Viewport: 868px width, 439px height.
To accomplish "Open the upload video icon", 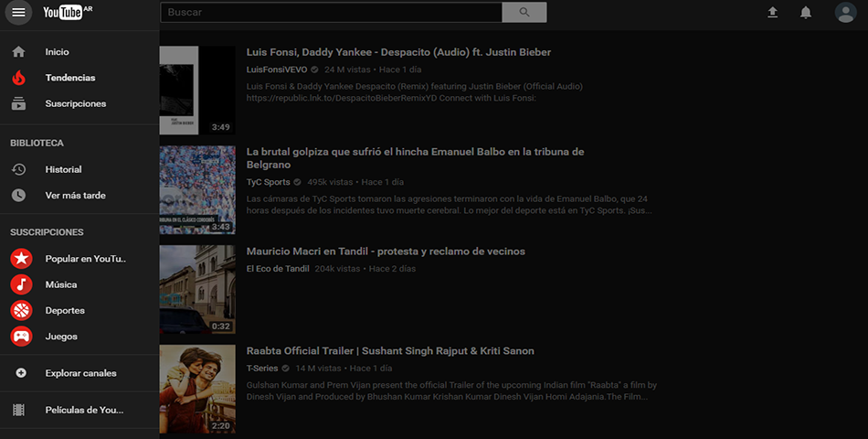I will pyautogui.click(x=772, y=12).
